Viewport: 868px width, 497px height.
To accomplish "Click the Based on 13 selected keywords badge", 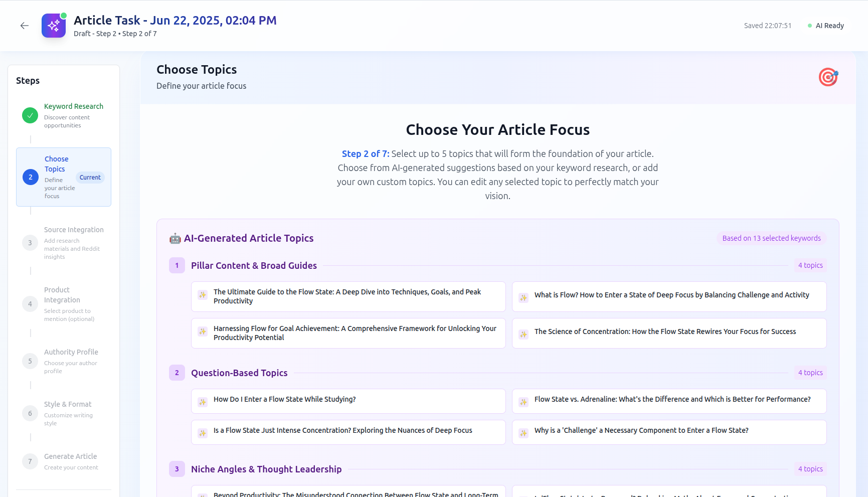I will (772, 238).
